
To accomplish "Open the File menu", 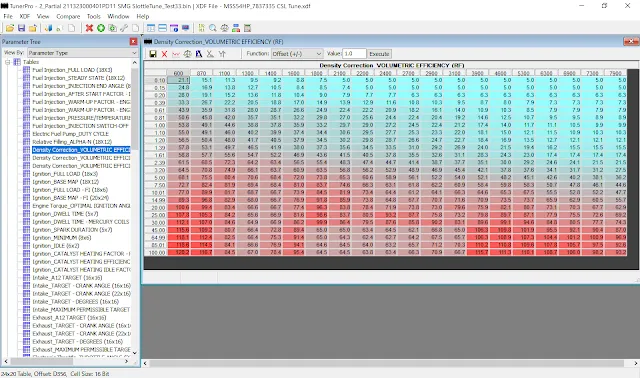I will (x=8, y=16).
